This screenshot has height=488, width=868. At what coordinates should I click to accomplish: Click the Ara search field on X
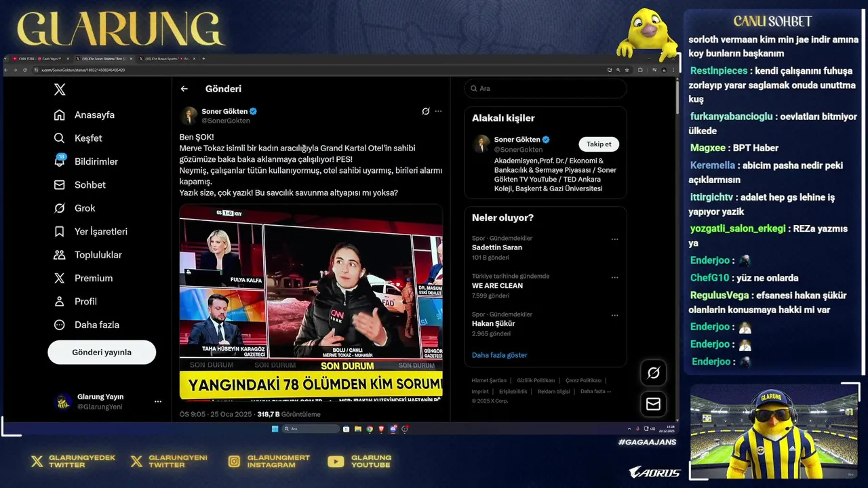[x=545, y=88]
